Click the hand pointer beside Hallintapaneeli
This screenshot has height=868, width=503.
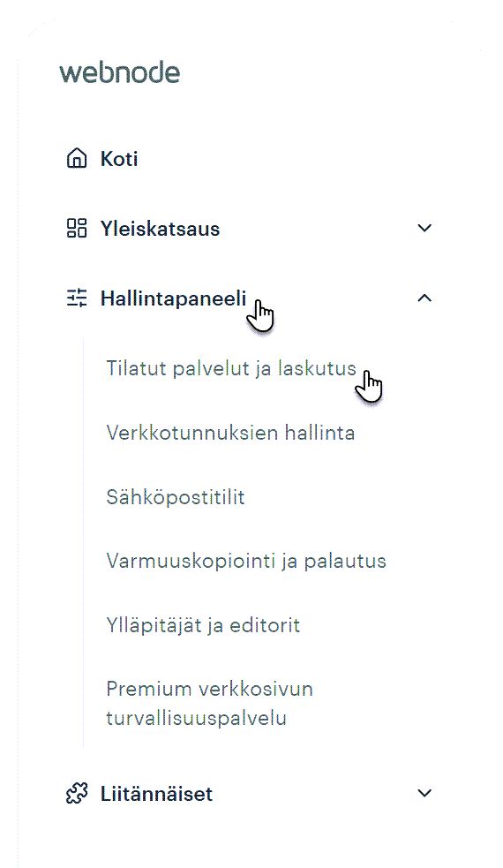pos(261,315)
